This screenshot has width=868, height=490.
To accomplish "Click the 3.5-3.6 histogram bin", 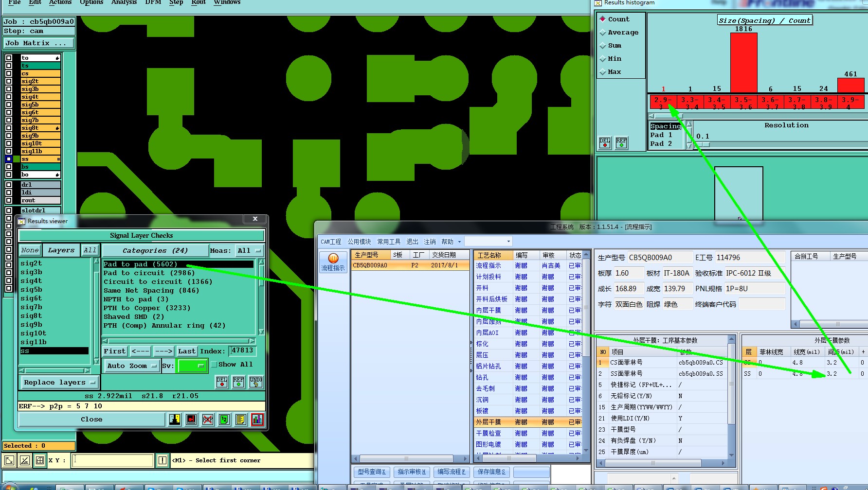I will [x=743, y=103].
